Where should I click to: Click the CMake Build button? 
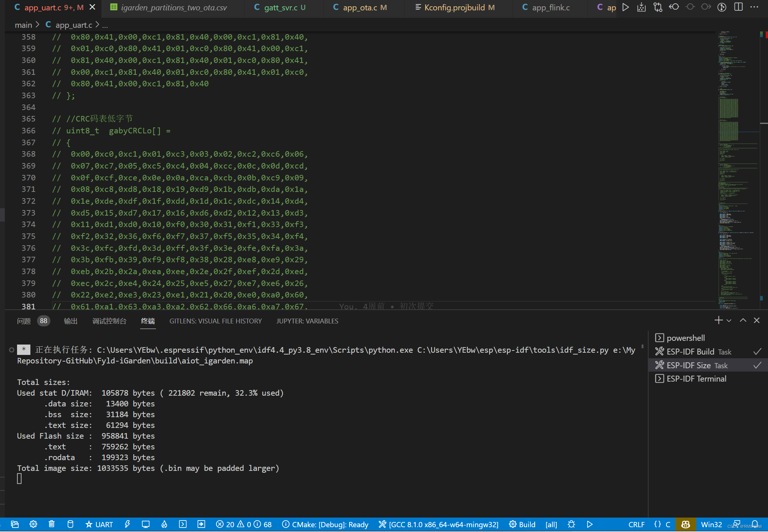pos(522,524)
